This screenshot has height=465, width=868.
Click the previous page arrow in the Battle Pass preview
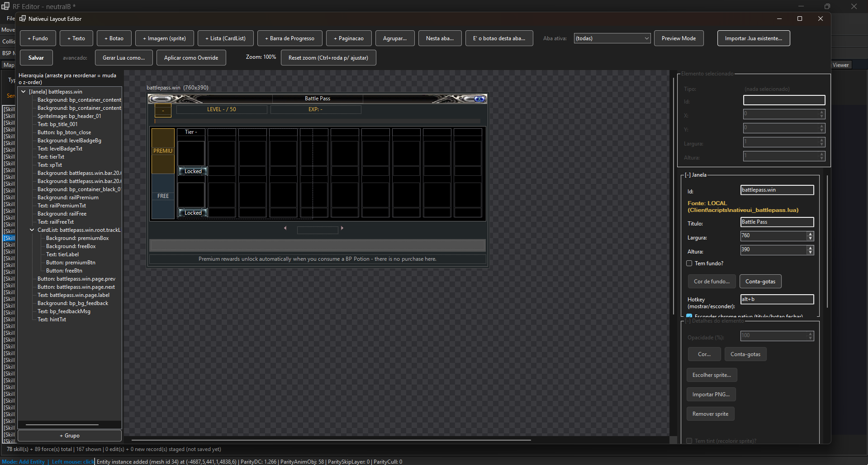click(x=285, y=228)
